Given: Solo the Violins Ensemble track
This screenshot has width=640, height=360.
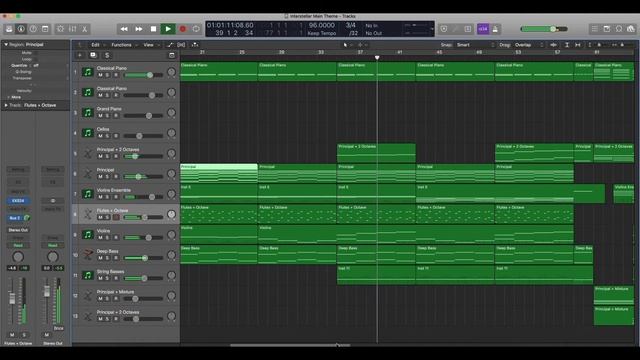Looking at the screenshot, I should click(x=108, y=197).
